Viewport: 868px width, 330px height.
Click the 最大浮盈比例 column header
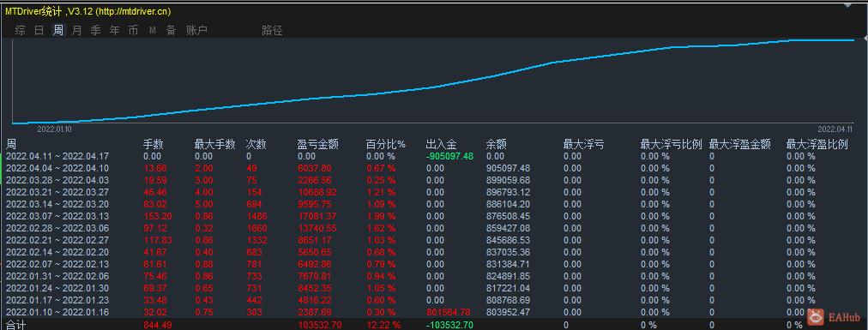click(817, 145)
